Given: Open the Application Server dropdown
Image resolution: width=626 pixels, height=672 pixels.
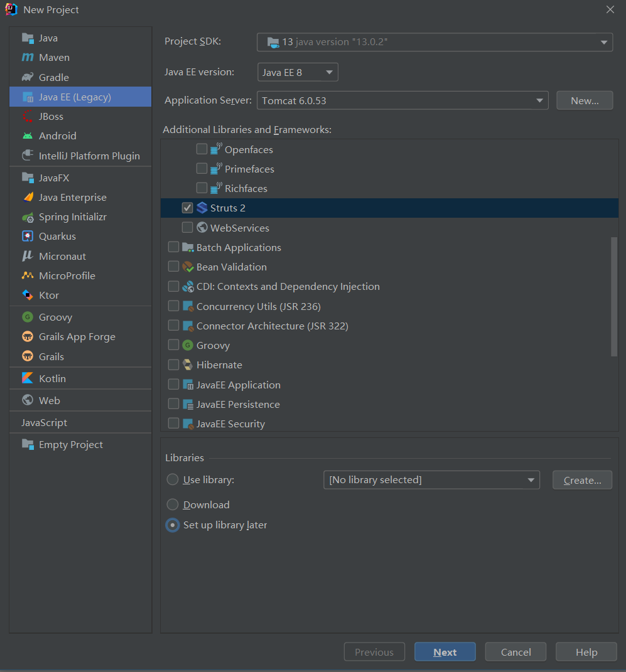Looking at the screenshot, I should pos(402,100).
